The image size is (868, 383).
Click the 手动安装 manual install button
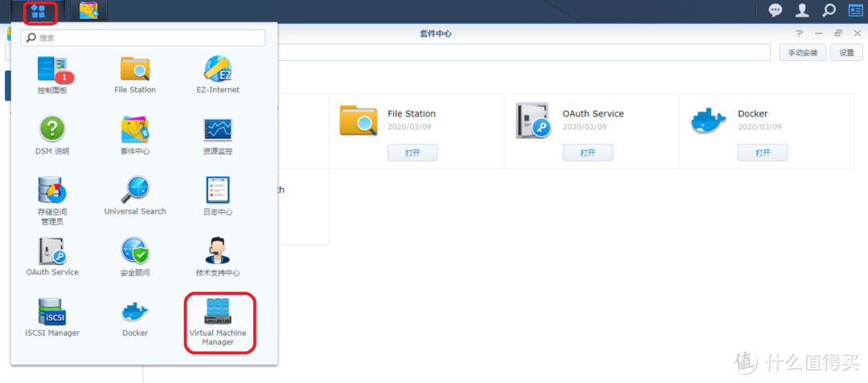point(803,52)
